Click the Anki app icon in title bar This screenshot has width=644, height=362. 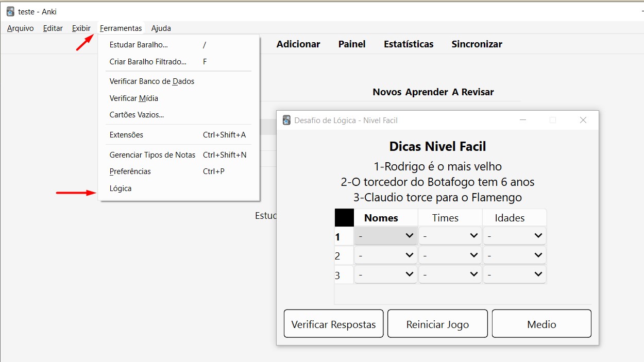pyautogui.click(x=10, y=11)
